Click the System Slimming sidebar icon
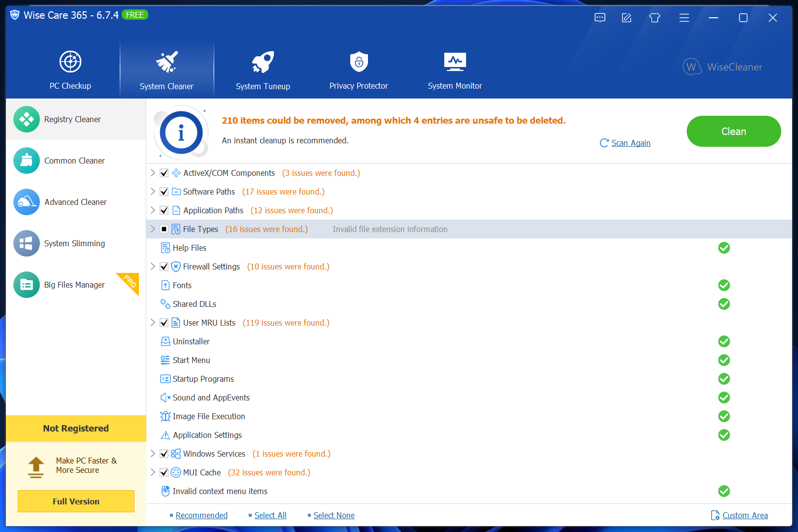This screenshot has width=798, height=532. pos(27,243)
